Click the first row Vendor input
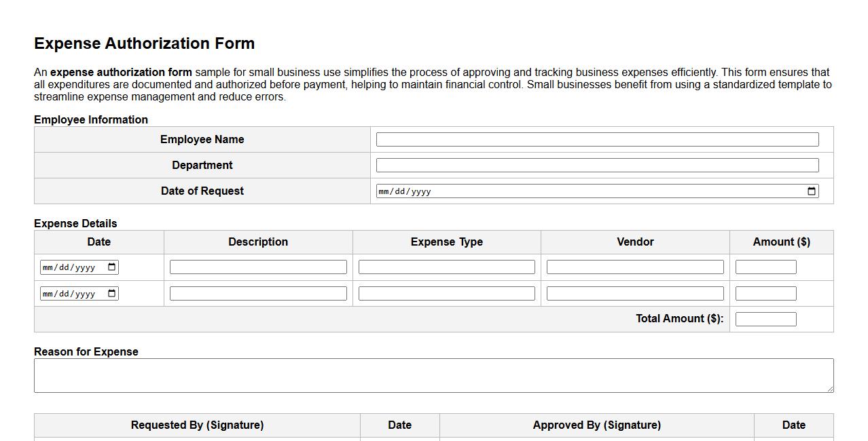 click(634, 267)
